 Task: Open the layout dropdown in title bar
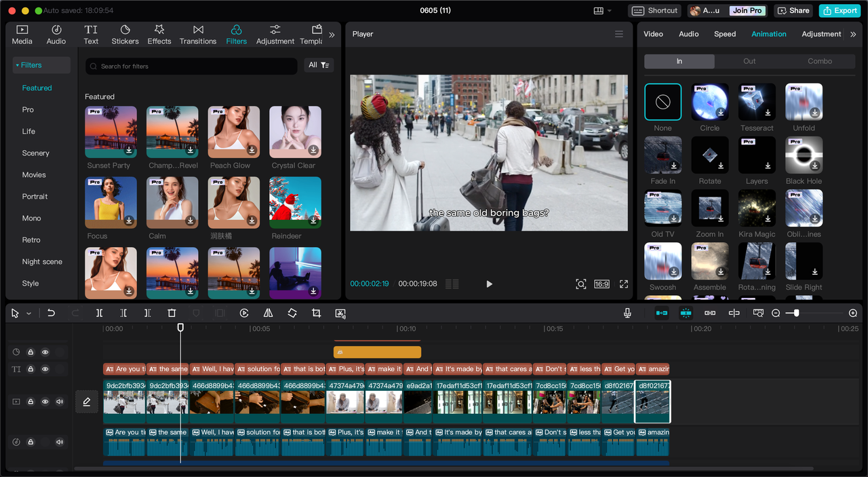click(x=602, y=11)
